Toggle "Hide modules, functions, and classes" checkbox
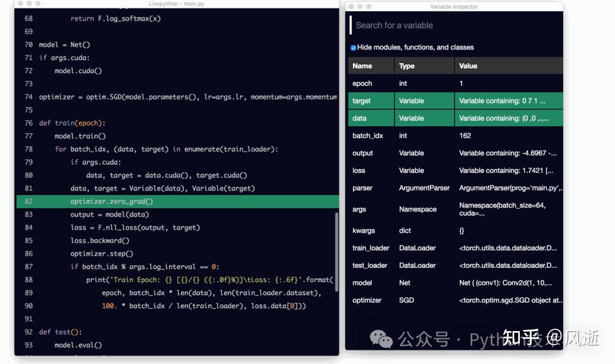The width and height of the screenshot is (615, 364). tap(353, 47)
